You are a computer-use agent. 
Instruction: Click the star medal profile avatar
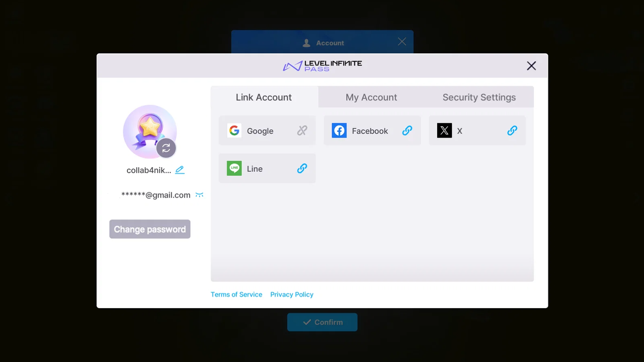(x=150, y=131)
